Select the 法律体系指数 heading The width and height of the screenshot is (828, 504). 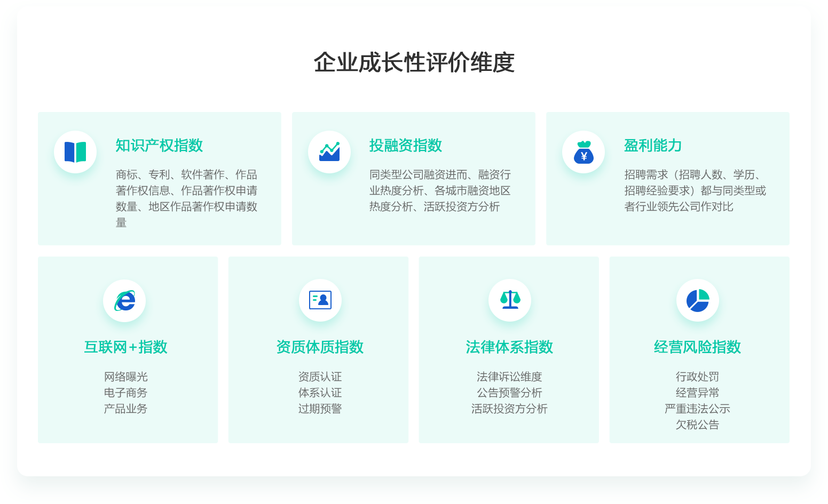[x=509, y=347]
